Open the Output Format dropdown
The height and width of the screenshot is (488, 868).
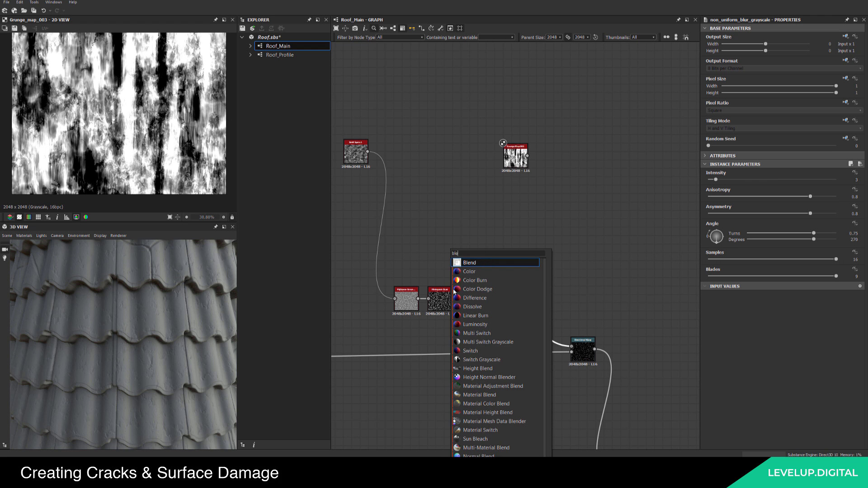tap(783, 68)
